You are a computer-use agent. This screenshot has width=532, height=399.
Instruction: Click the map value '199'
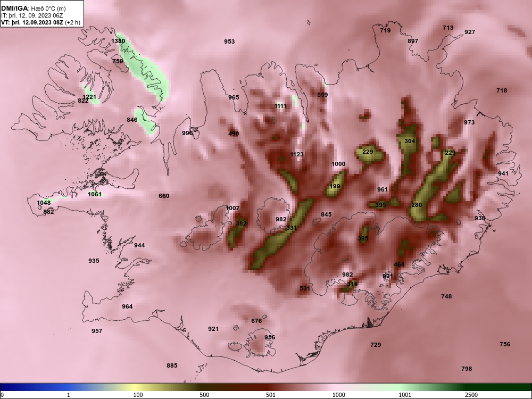click(335, 186)
